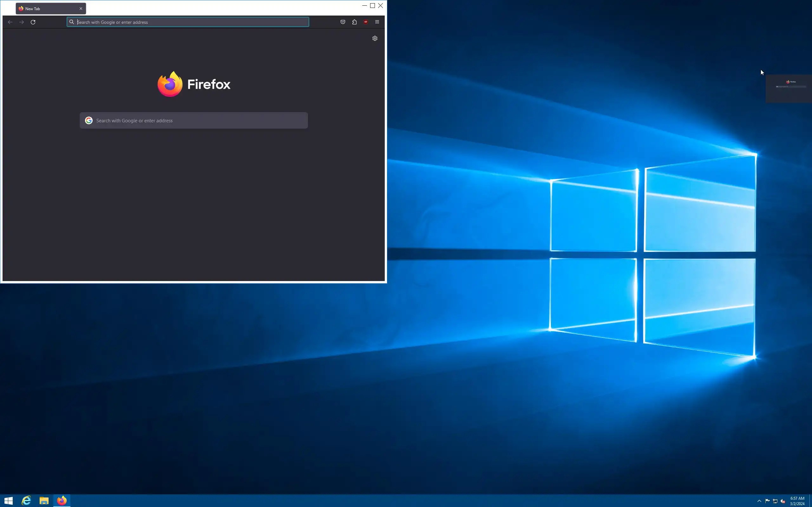Click the Firefox logo on the page
The width and height of the screenshot is (812, 507).
pos(194,84)
